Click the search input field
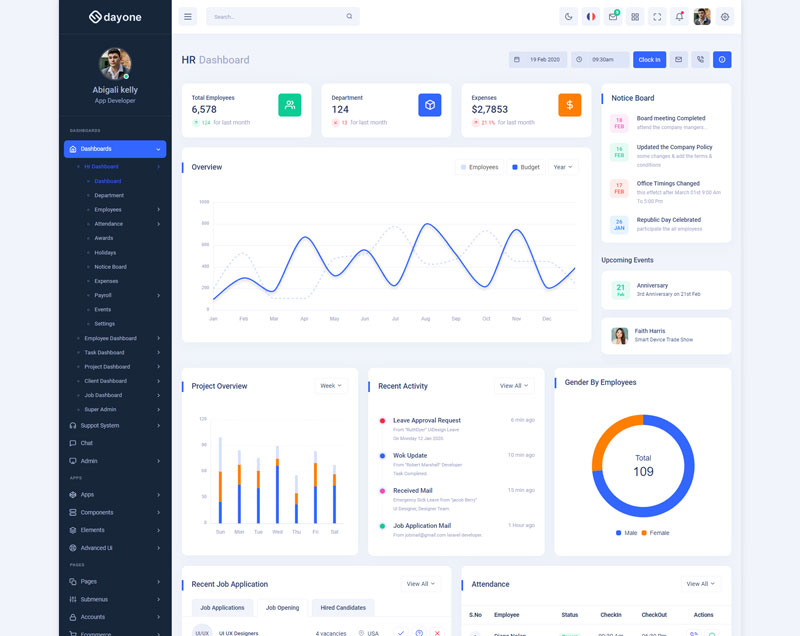800x636 pixels. (275, 17)
